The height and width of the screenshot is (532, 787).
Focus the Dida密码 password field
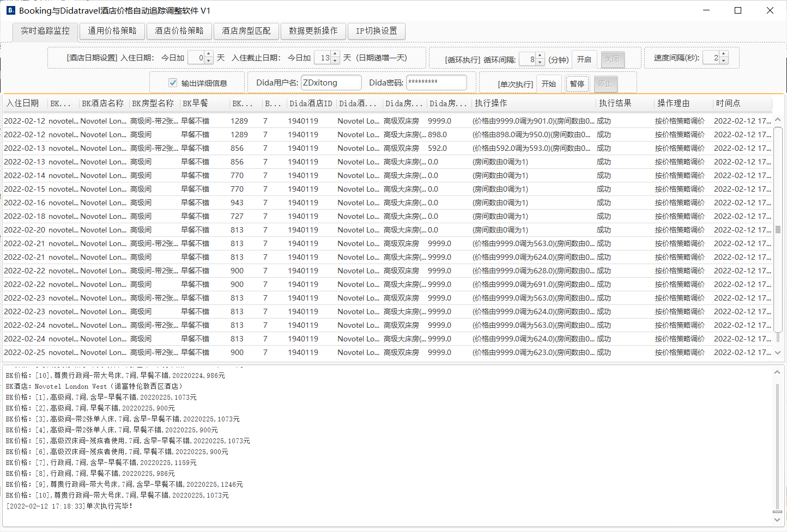pos(436,83)
